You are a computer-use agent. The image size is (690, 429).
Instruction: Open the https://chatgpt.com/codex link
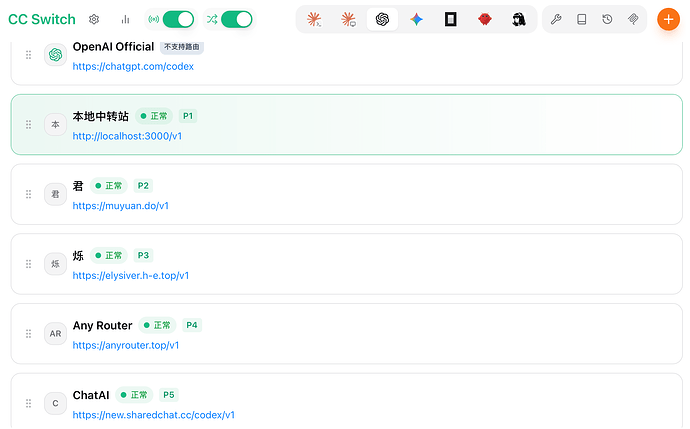coord(133,66)
